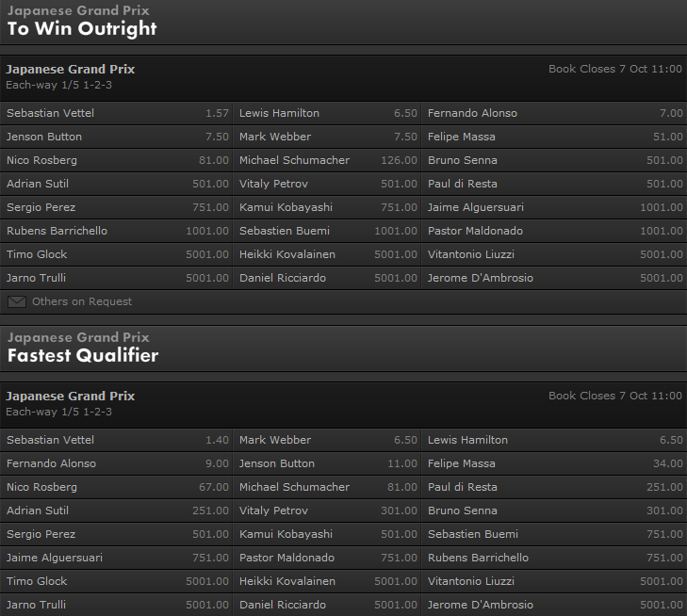
Task: Select Vitaly Petrov outright odds 501.00
Action: click(x=327, y=184)
